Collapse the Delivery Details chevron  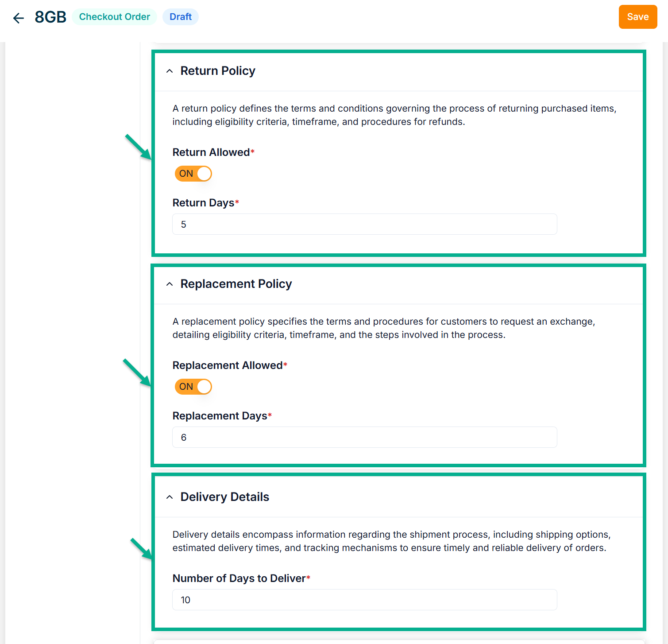click(170, 497)
